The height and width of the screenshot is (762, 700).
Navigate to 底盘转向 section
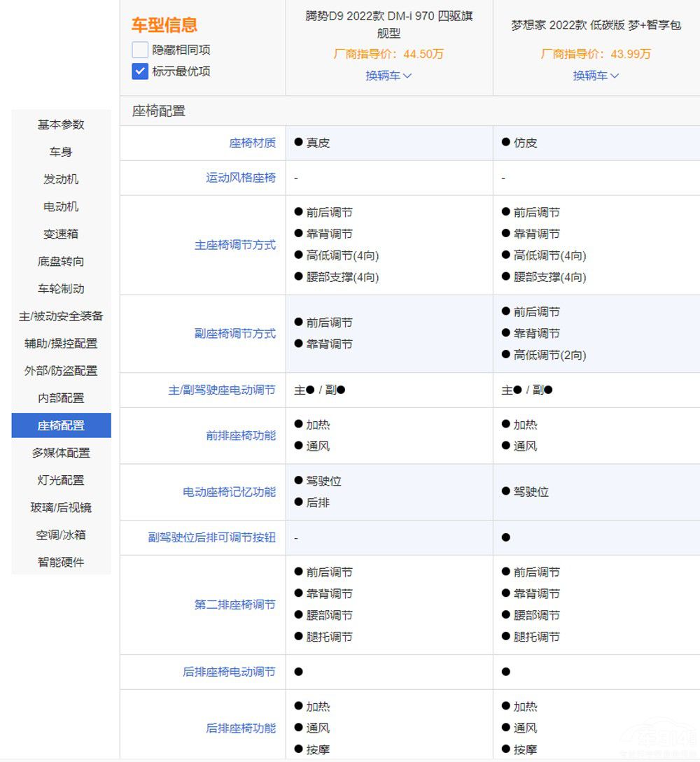tap(61, 261)
